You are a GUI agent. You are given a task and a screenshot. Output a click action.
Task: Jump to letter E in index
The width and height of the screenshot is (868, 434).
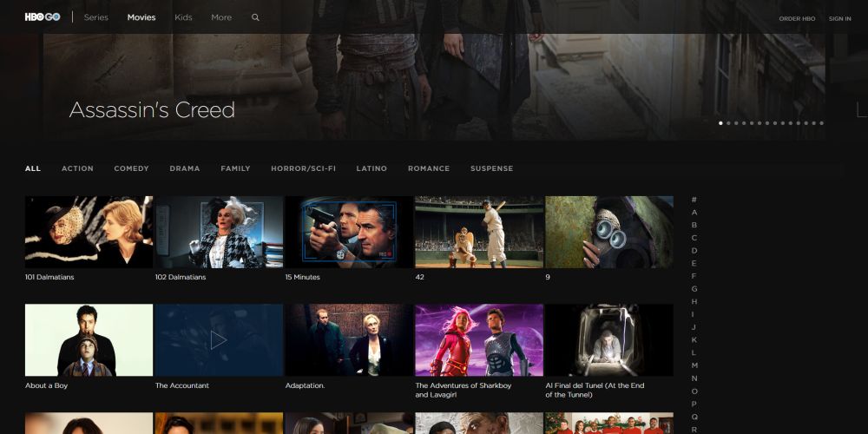point(694,263)
